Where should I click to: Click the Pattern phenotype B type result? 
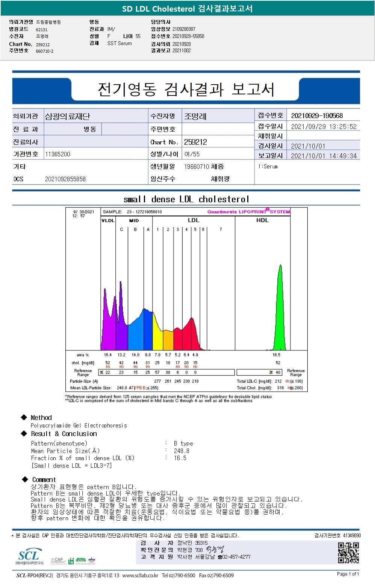tap(183, 444)
